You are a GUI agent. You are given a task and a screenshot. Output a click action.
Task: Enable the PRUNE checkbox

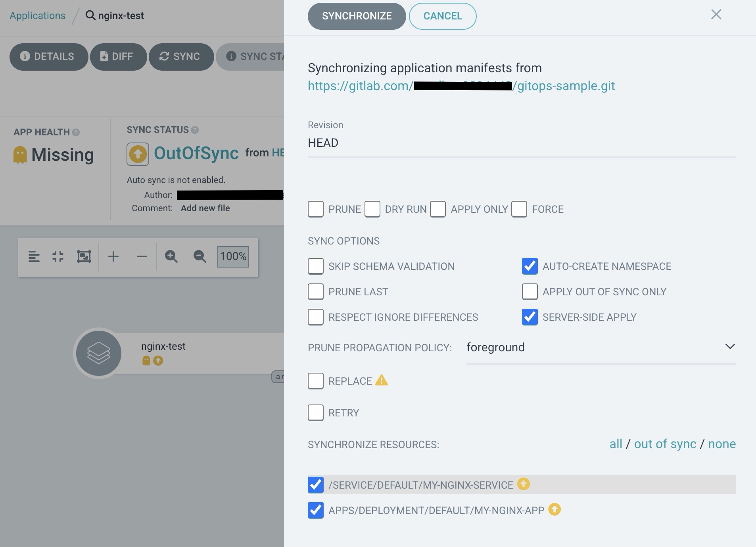point(316,209)
